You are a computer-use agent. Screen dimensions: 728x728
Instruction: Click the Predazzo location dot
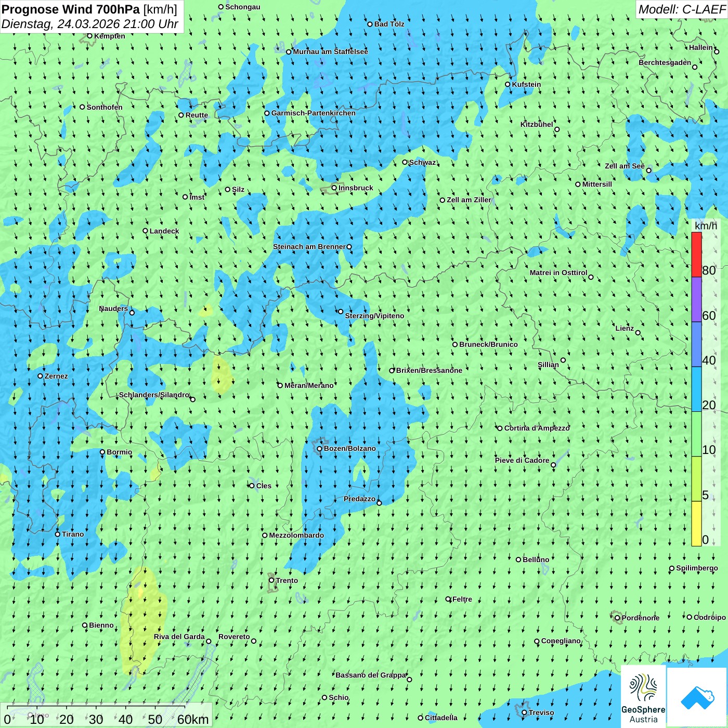(379, 503)
